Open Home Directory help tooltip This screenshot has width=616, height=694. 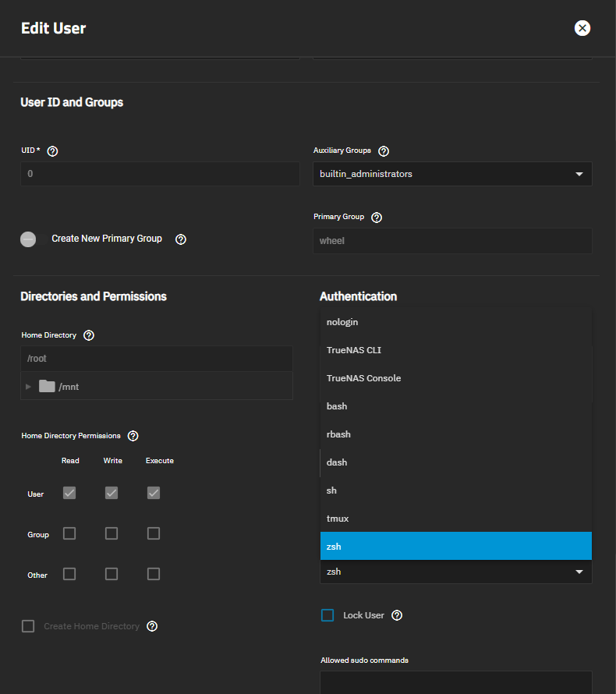click(x=89, y=335)
